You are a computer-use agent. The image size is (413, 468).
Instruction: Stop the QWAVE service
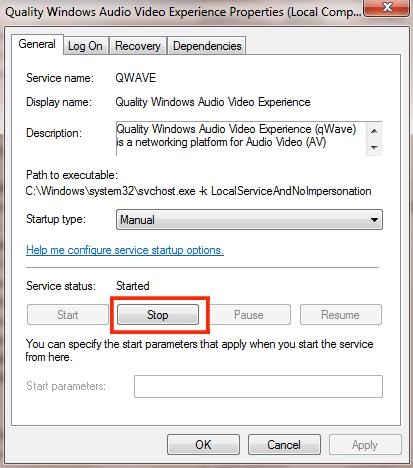point(158,315)
